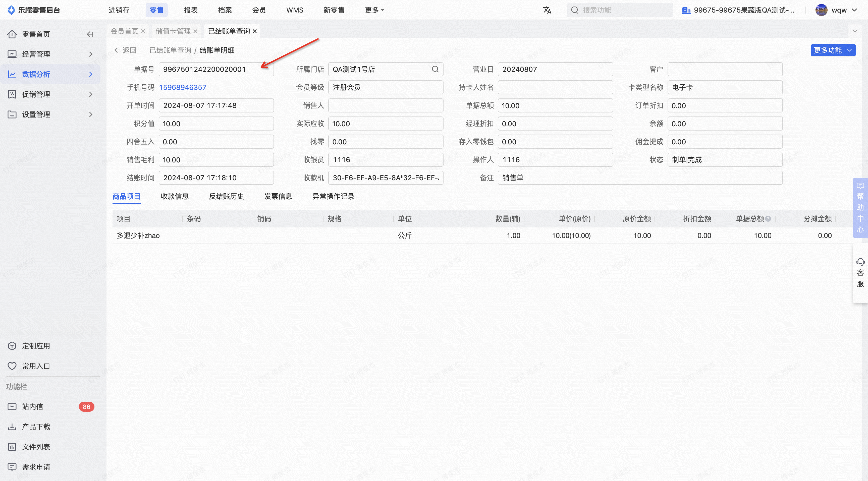Open the 更多功能 dropdown button

click(833, 50)
